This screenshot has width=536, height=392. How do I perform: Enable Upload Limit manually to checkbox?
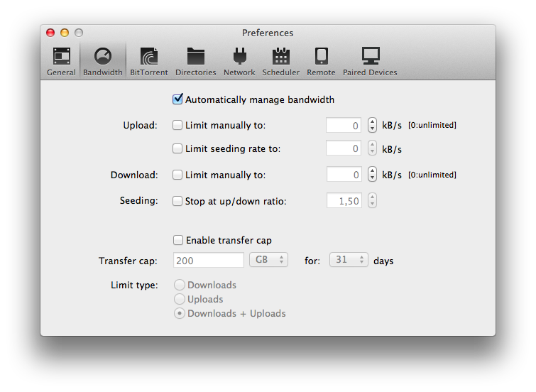click(177, 125)
